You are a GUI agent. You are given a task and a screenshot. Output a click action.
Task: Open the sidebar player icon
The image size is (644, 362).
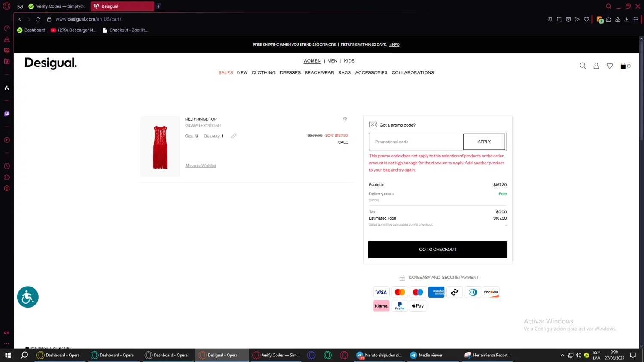click(7, 140)
